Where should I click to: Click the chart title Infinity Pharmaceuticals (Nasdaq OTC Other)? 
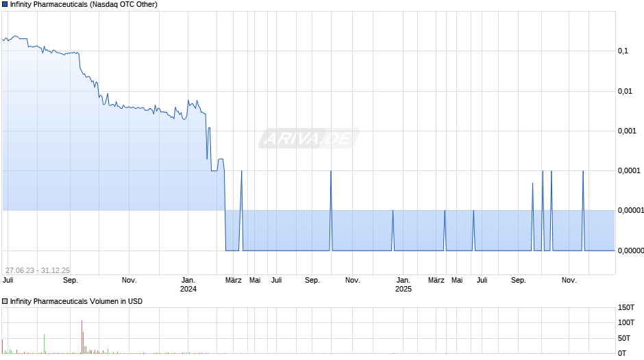point(84,5)
